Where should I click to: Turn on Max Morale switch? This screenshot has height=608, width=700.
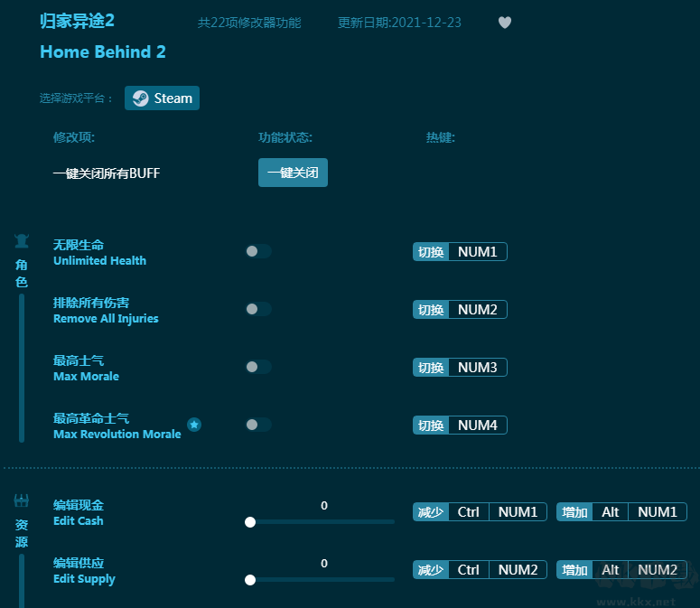click(258, 367)
